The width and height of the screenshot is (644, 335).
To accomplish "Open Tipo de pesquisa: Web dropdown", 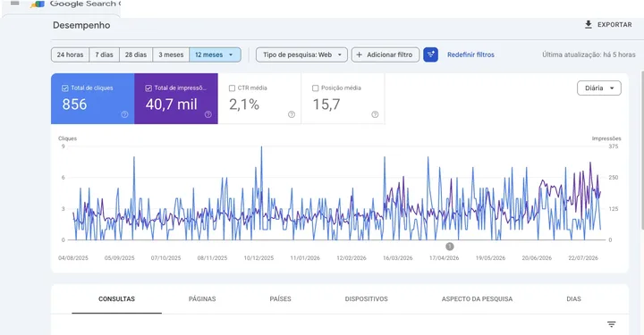I will (301, 54).
